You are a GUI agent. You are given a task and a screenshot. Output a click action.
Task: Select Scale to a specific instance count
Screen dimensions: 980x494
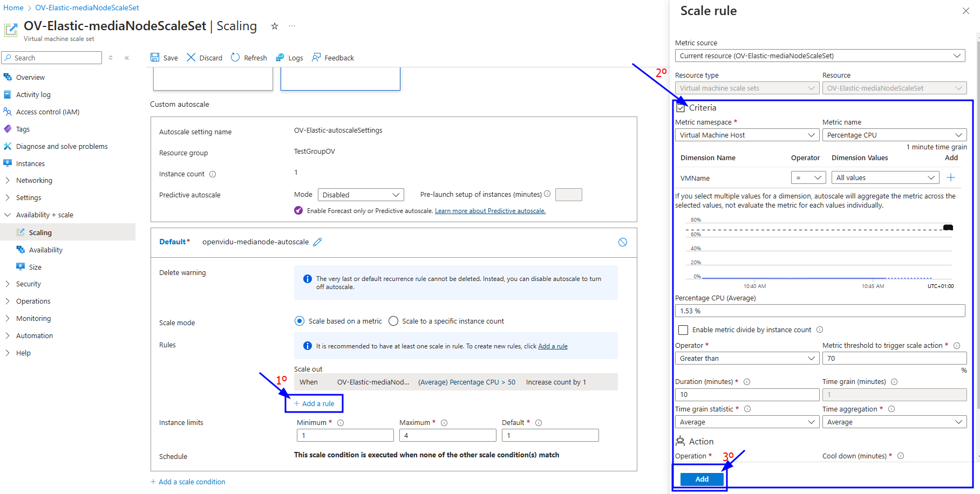coord(393,321)
